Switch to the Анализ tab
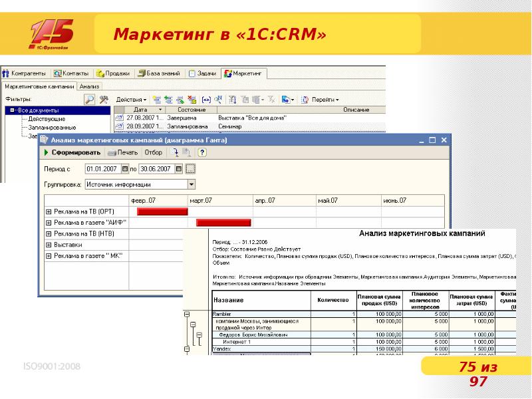 [x=89, y=86]
